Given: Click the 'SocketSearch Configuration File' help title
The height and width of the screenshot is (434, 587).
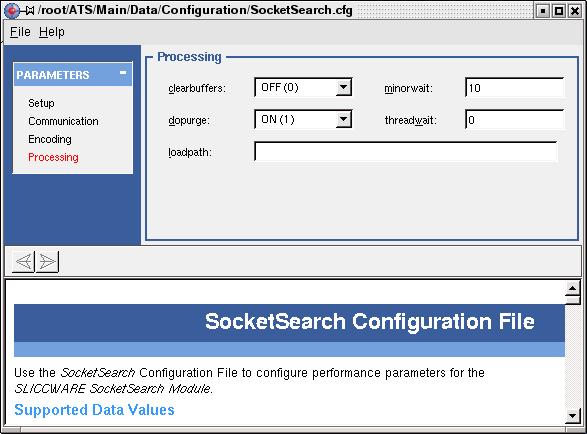Looking at the screenshot, I should click(369, 322).
